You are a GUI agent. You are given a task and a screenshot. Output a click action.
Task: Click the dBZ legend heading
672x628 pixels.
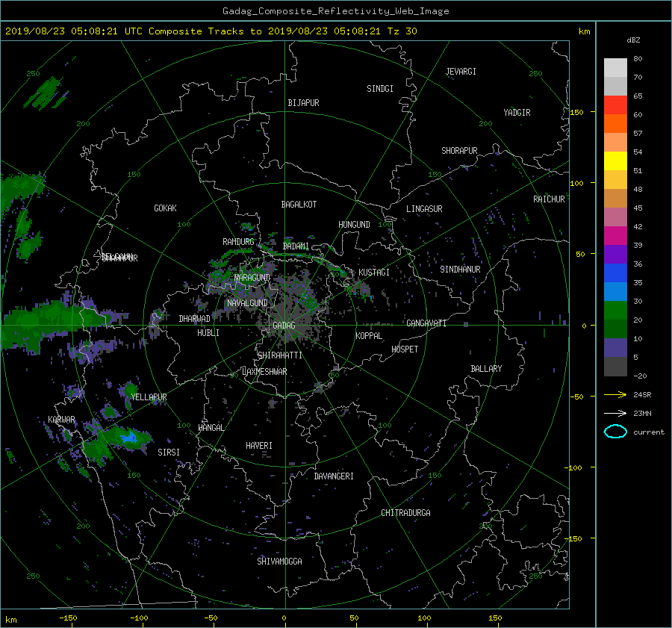(633, 40)
